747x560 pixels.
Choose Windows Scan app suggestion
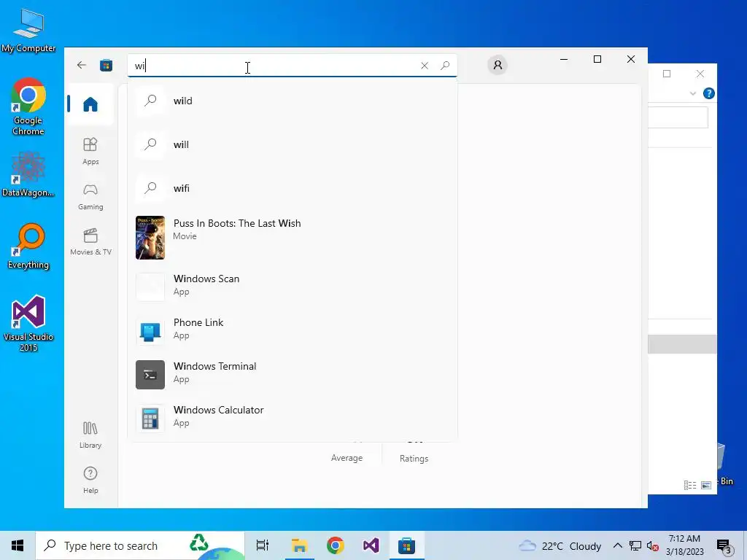click(x=293, y=286)
